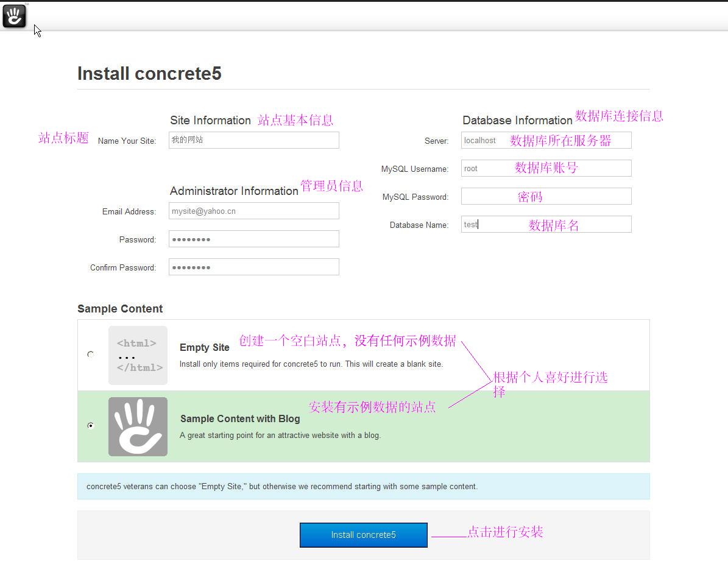Viewport: 728px width, 572px height.
Task: Click the concrete5 veterans recommendation note
Action: 364,487
